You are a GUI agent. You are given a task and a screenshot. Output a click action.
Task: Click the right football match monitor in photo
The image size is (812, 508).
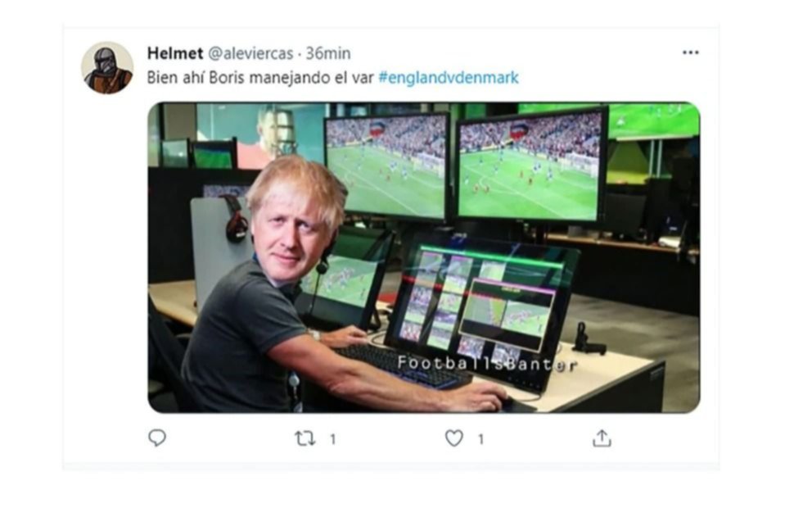531,164
